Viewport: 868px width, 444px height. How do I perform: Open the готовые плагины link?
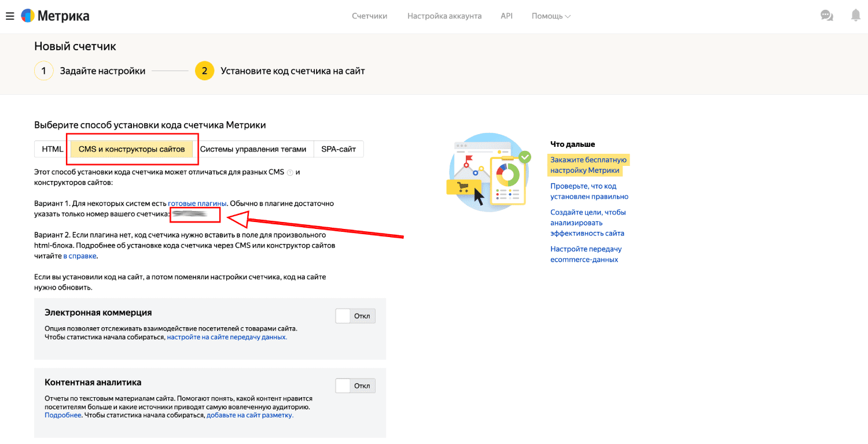(x=197, y=203)
